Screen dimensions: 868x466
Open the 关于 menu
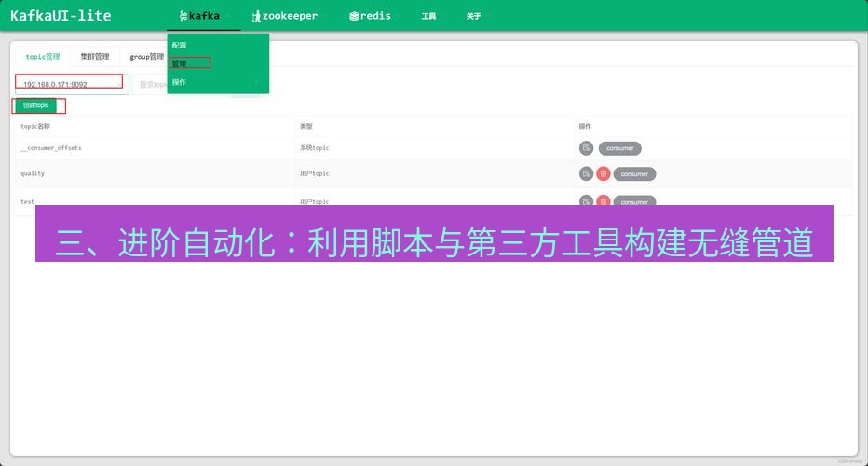click(x=473, y=16)
